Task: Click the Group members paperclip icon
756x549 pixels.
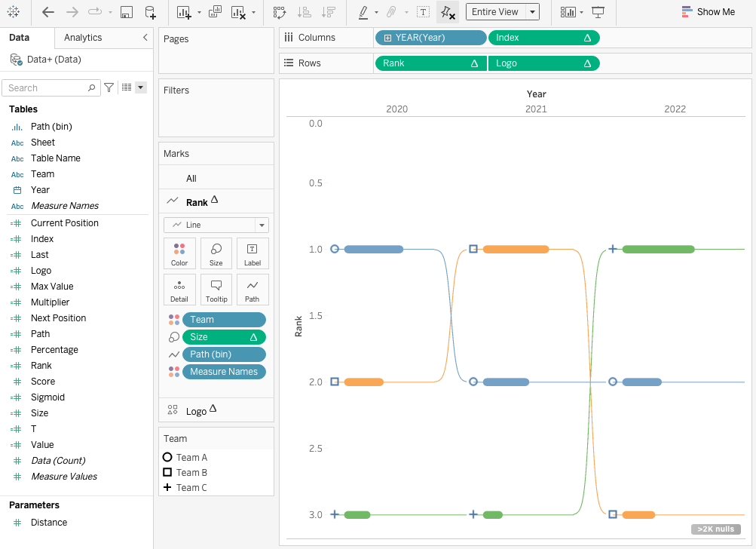Action: point(391,12)
